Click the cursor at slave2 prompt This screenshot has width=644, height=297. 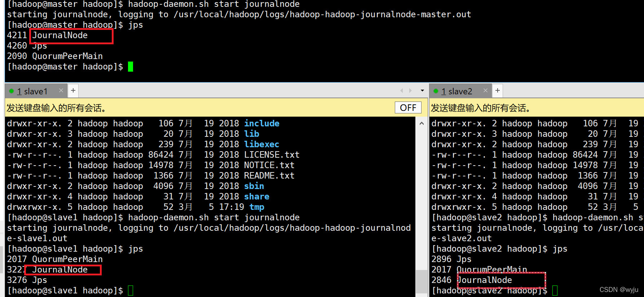tap(555, 291)
